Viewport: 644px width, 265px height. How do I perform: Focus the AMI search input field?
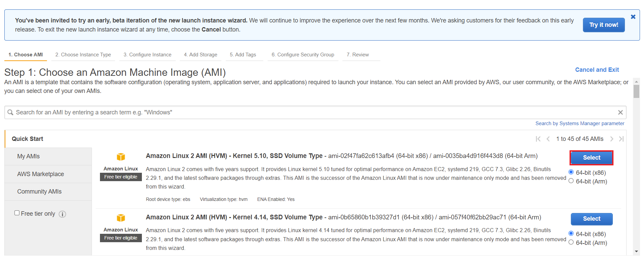click(x=315, y=112)
